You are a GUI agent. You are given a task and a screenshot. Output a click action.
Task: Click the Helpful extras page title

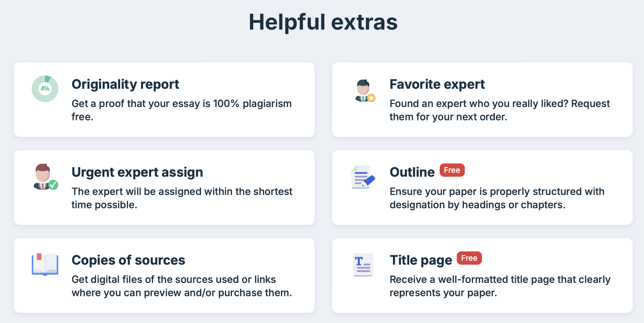tap(323, 22)
